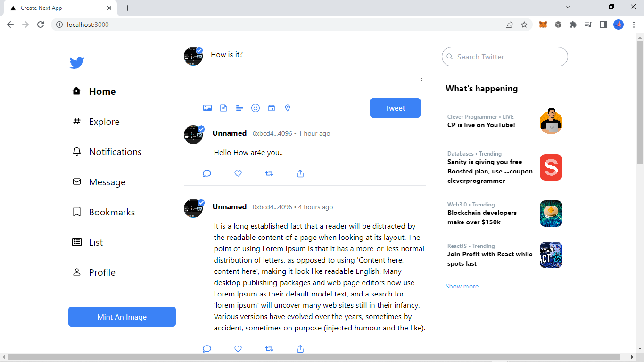Open Notifications from the sidebar
Screen dimensions: 644x362
(107, 152)
